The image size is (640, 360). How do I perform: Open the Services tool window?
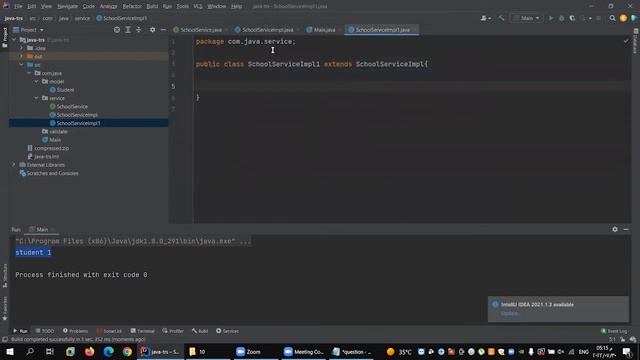click(x=227, y=331)
